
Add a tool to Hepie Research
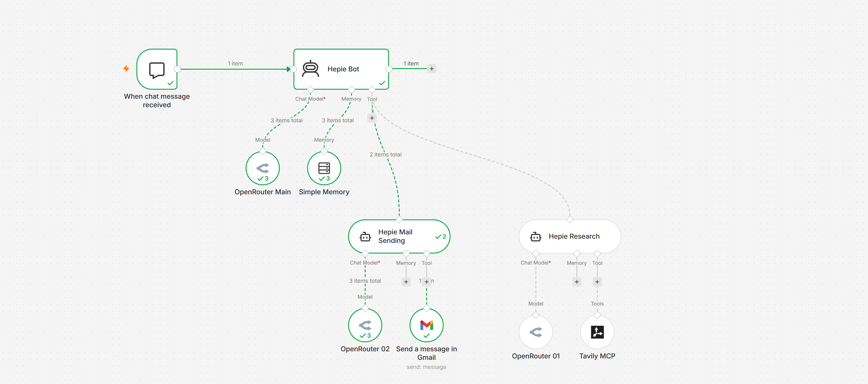(597, 282)
